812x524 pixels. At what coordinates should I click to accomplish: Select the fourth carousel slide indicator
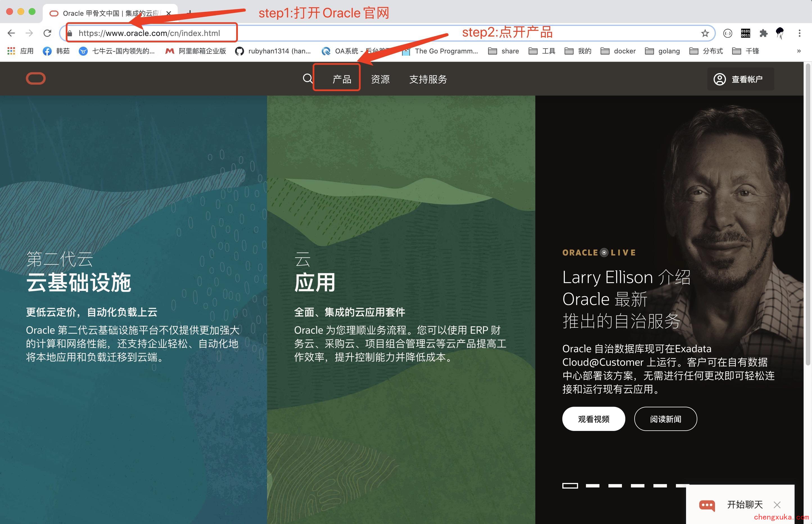[637, 485]
